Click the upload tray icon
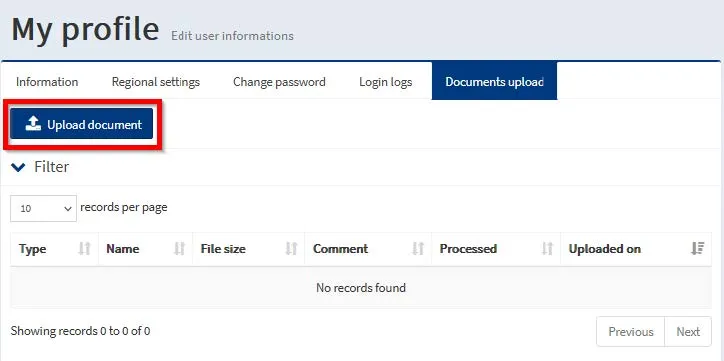The image size is (724, 361). coord(33,123)
